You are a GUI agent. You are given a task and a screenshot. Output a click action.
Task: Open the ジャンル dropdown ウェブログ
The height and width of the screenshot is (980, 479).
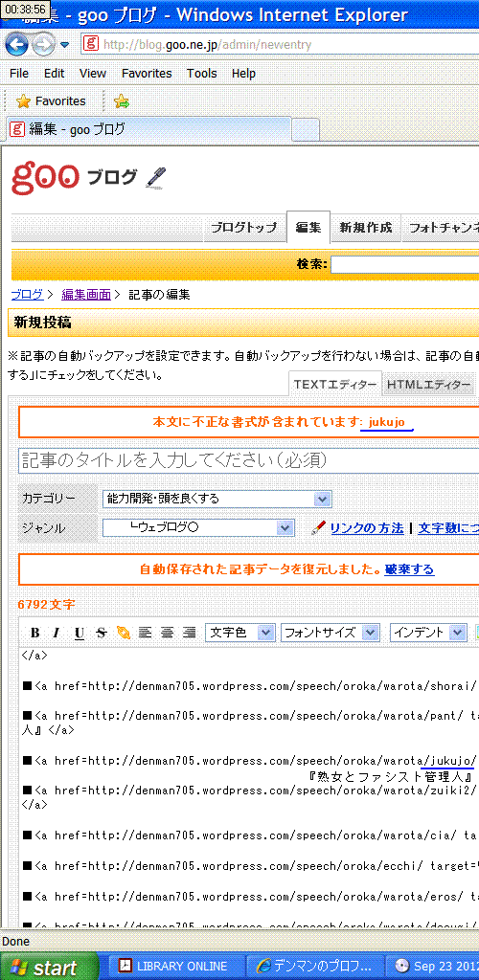pyautogui.click(x=198, y=528)
